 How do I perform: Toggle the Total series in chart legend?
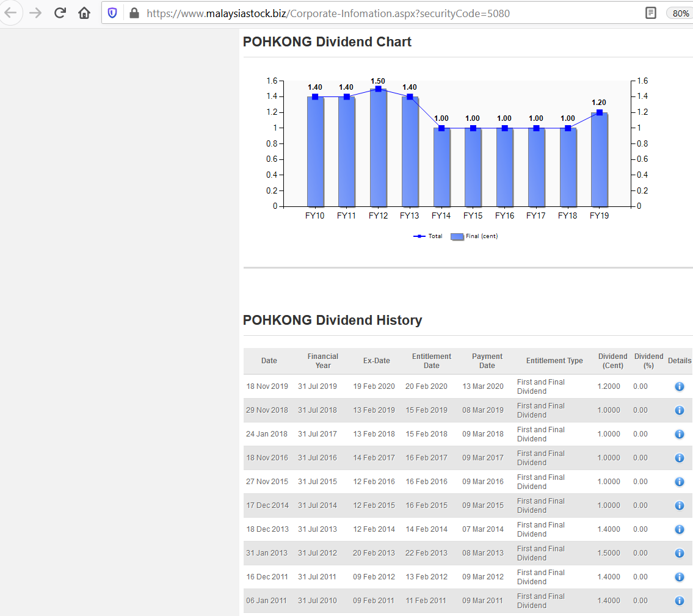coord(428,236)
